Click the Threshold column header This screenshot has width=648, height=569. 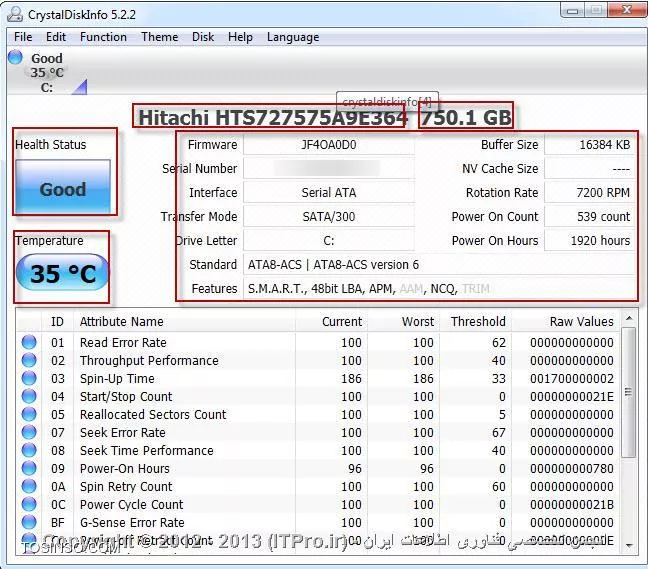coord(475,321)
